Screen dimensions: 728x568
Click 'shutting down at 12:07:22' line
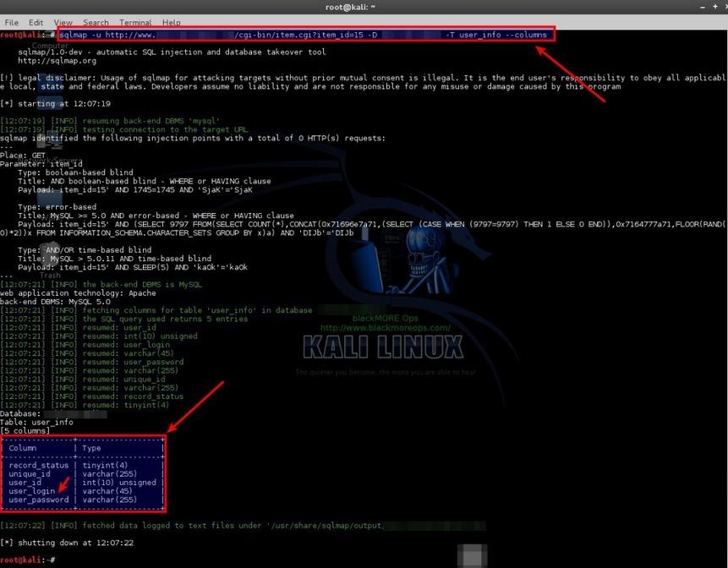coord(67,543)
